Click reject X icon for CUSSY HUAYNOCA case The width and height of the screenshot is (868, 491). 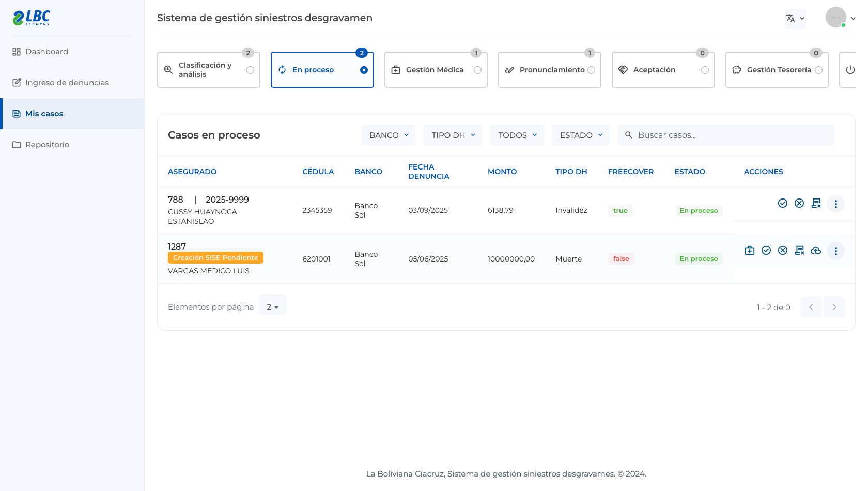[x=799, y=203]
